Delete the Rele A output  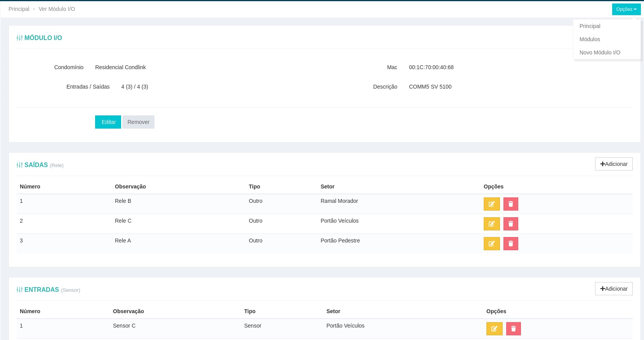pyautogui.click(x=511, y=244)
